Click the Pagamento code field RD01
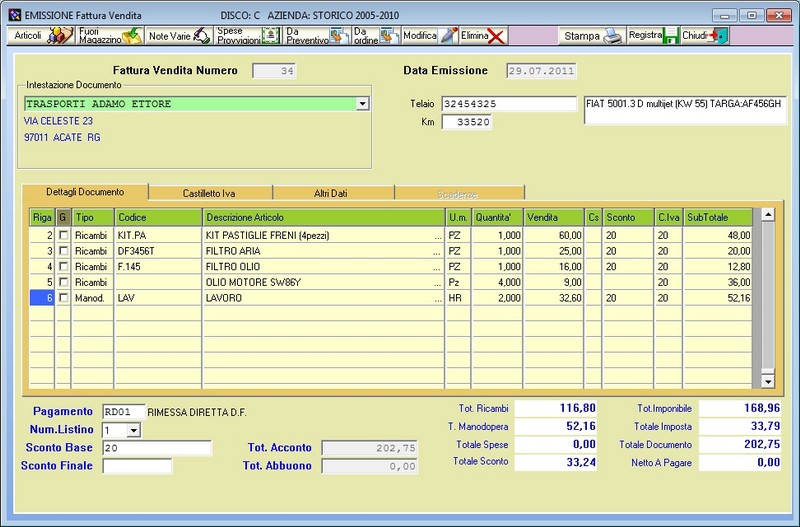The width and height of the screenshot is (800, 527). pyautogui.click(x=124, y=412)
